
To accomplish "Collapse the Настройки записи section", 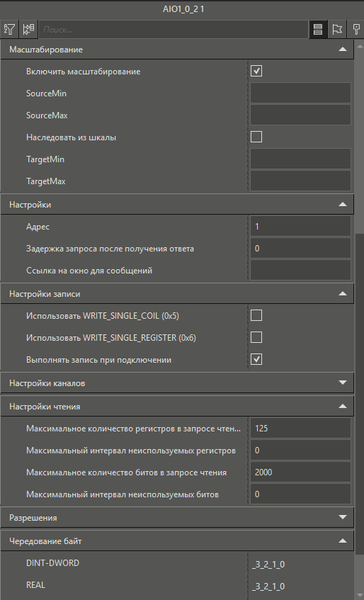I will tap(343, 294).
